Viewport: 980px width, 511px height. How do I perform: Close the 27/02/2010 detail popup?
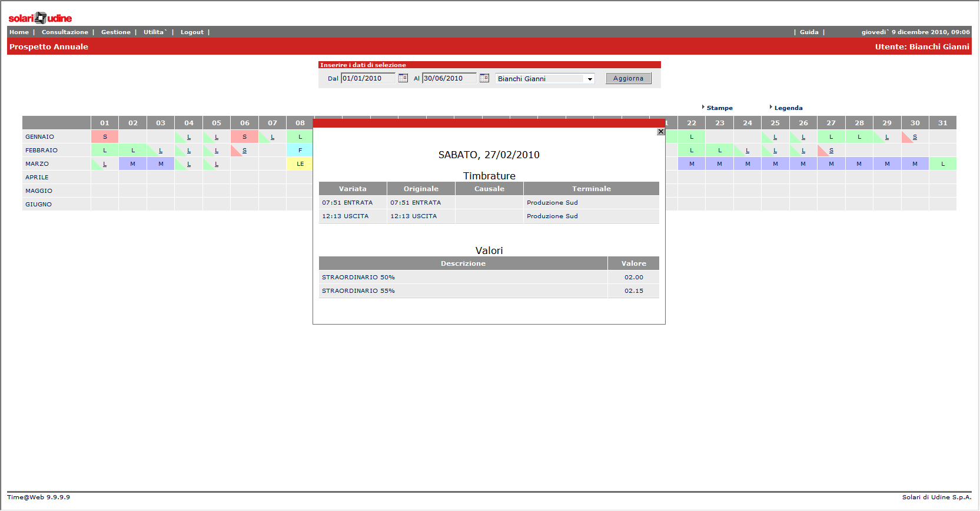click(661, 132)
